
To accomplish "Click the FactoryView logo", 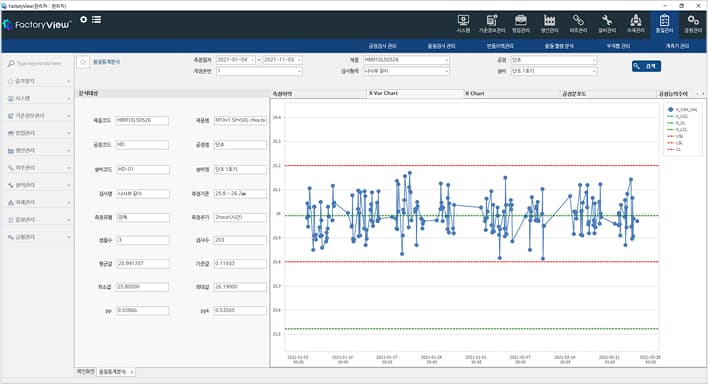I will pyautogui.click(x=37, y=24).
